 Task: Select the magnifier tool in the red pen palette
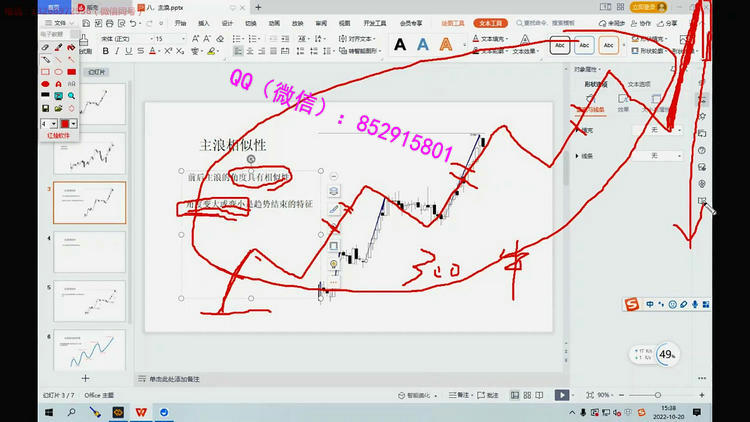point(71,96)
